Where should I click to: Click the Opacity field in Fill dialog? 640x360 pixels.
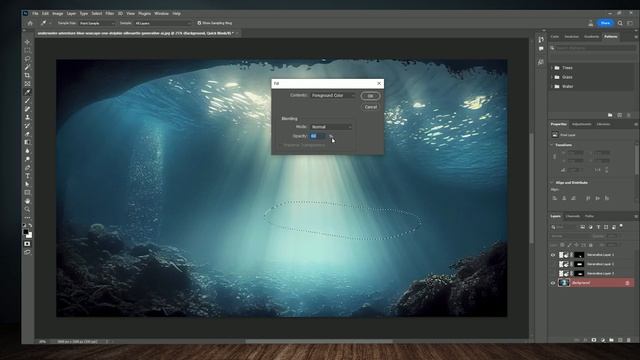click(x=318, y=136)
